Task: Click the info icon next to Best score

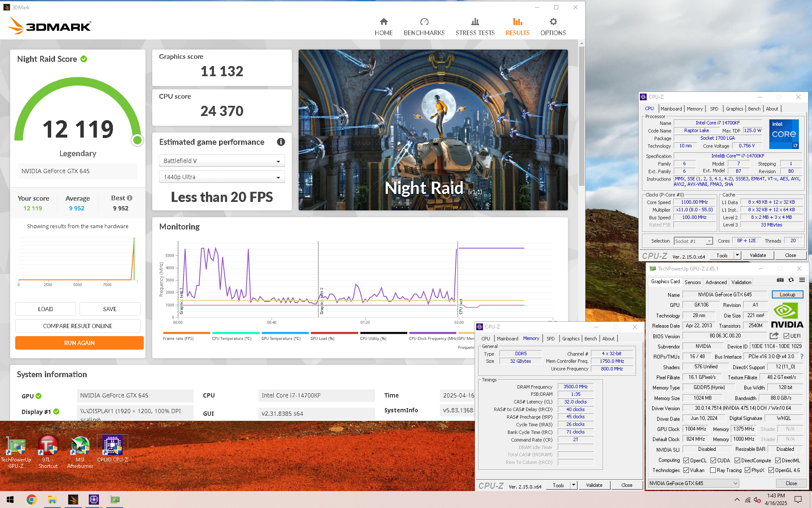Action: (130, 198)
